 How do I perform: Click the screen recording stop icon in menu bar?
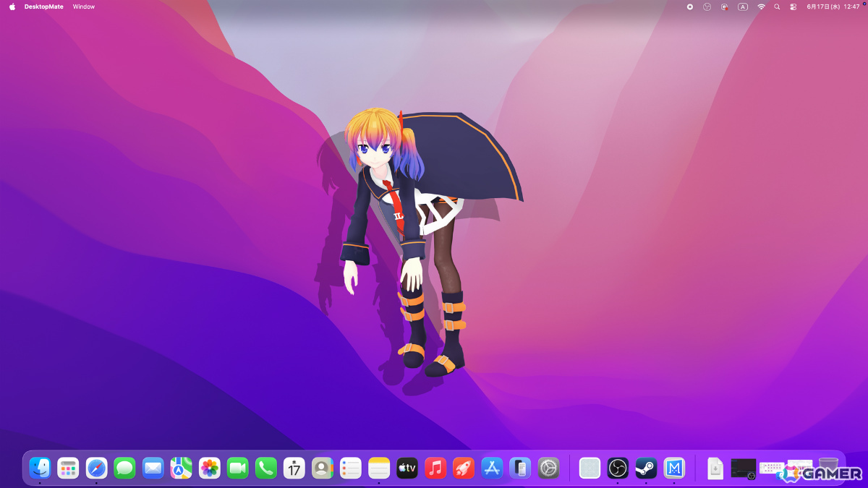tap(689, 7)
